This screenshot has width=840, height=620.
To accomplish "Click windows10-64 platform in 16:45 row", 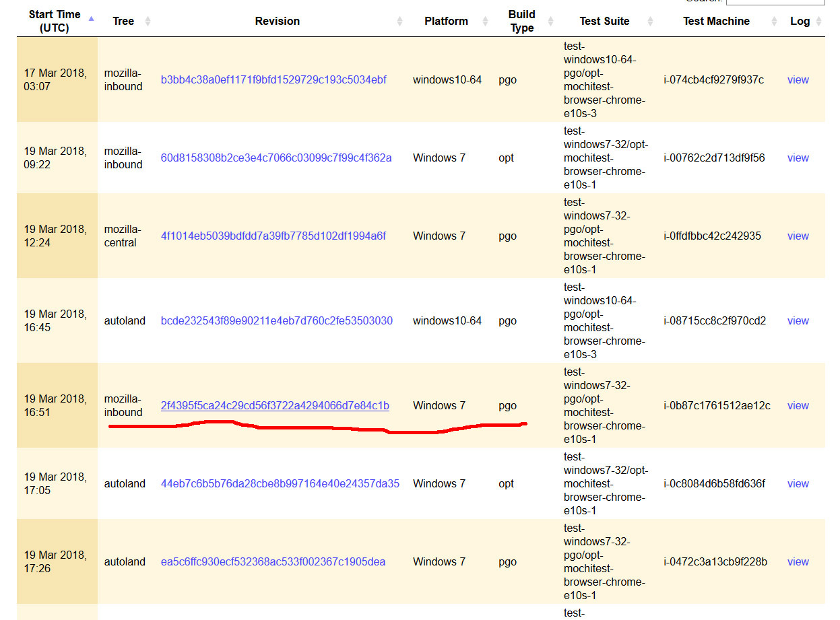I will point(447,320).
